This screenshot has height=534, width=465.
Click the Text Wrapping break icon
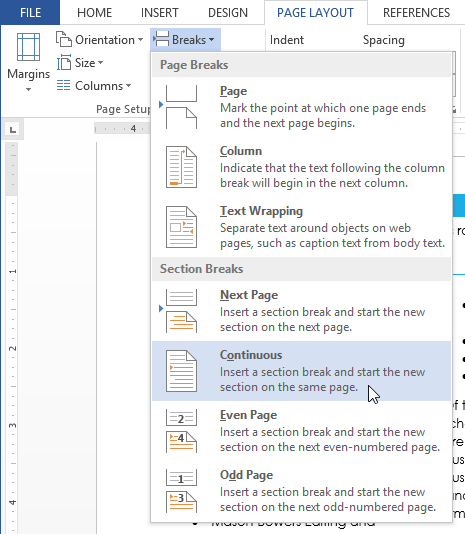(x=181, y=227)
